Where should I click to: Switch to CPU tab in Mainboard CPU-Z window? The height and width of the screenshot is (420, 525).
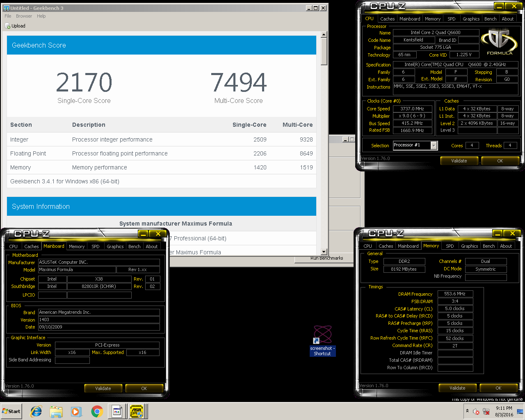(14, 247)
